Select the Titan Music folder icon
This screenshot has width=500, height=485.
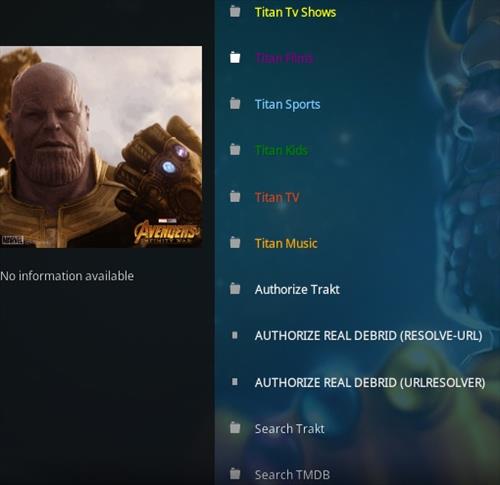[235, 242]
